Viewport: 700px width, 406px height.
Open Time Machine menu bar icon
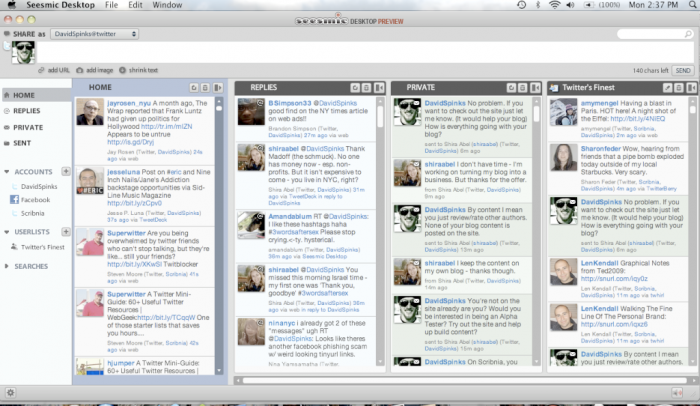pos(521,5)
